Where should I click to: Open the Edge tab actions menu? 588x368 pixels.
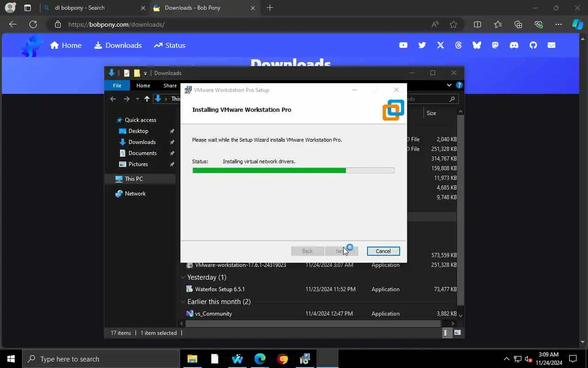(x=28, y=8)
